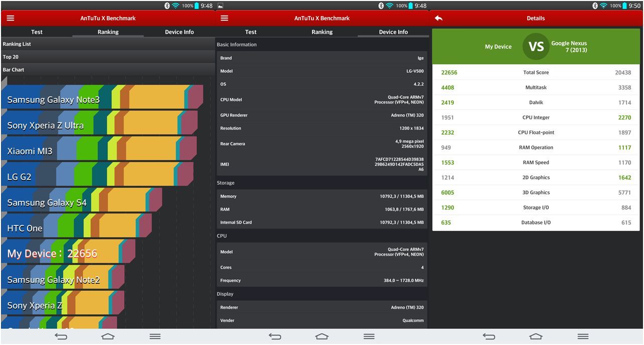This screenshot has height=345, width=644.
Task: Tap the back arrow in Details header
Action: click(439, 18)
